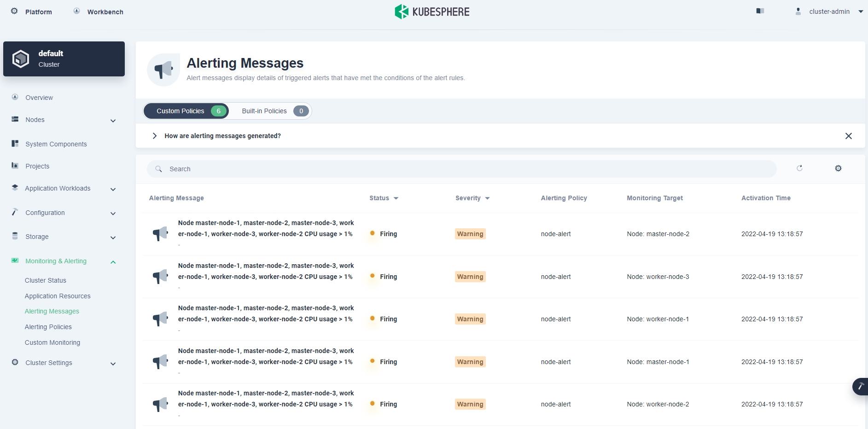Open Alerting Policies in sidebar
Screen dimensions: 868x429
[48, 327]
